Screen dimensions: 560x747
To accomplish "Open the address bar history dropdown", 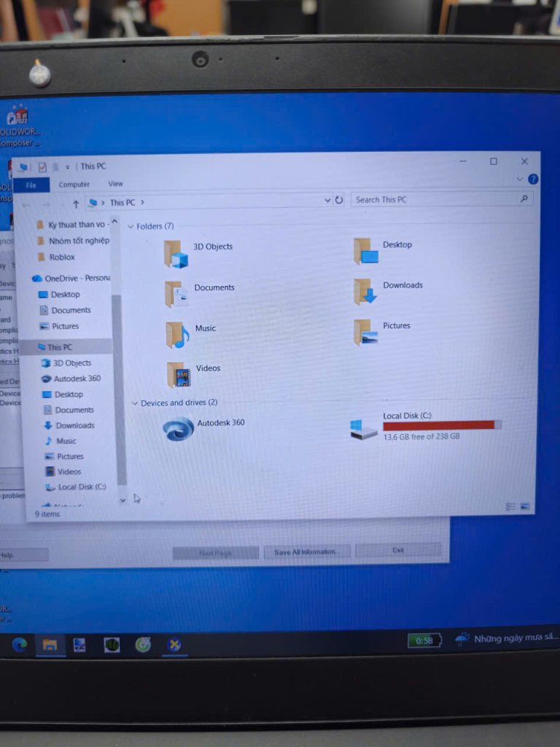I will click(327, 201).
